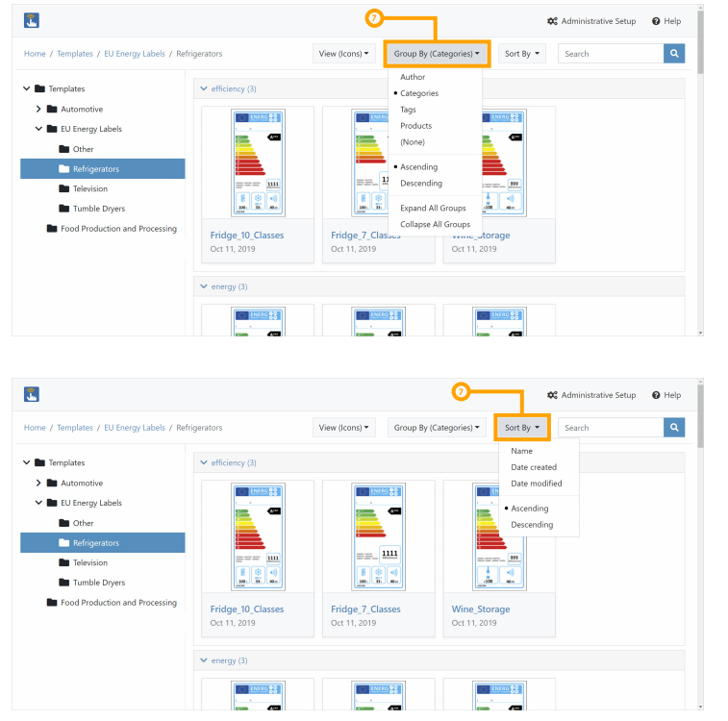Screen dimensions: 728x721
Task: Open Group By (Categories) dropdown in top screenshot
Action: coord(437,54)
